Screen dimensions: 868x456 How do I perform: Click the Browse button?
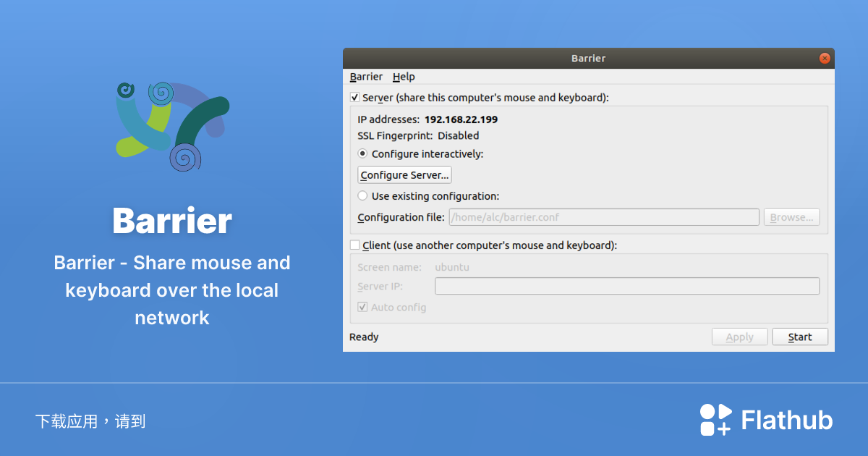pyautogui.click(x=791, y=217)
